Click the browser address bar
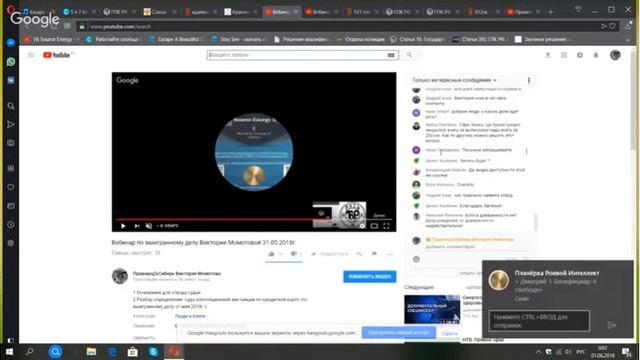The width and height of the screenshot is (640, 360). [339, 27]
